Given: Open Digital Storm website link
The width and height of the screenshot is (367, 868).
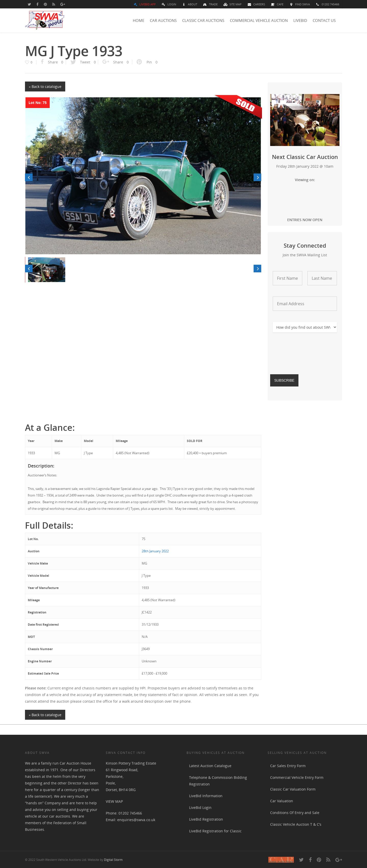Looking at the screenshot, I should tap(113, 860).
